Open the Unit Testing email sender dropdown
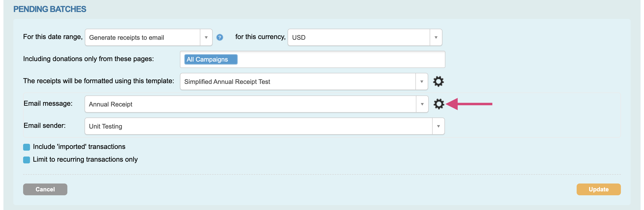 pyautogui.click(x=258, y=126)
